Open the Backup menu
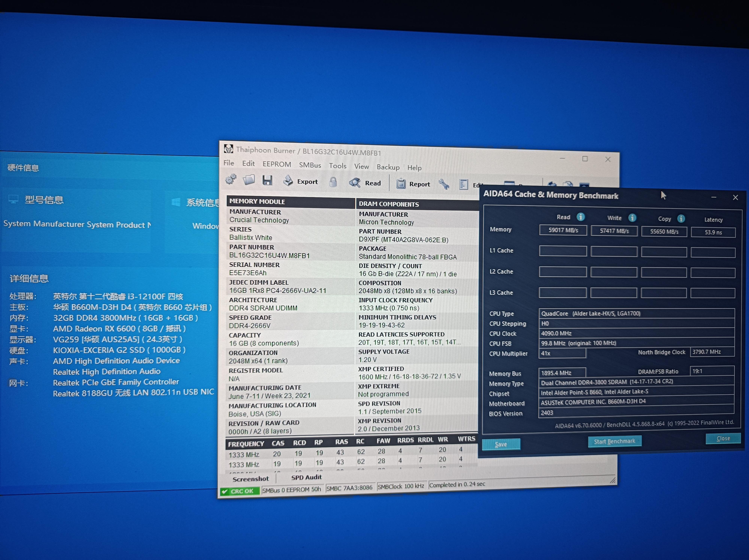 [x=388, y=167]
